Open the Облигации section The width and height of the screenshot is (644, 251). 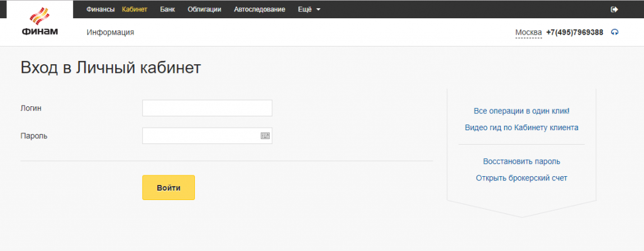point(204,9)
